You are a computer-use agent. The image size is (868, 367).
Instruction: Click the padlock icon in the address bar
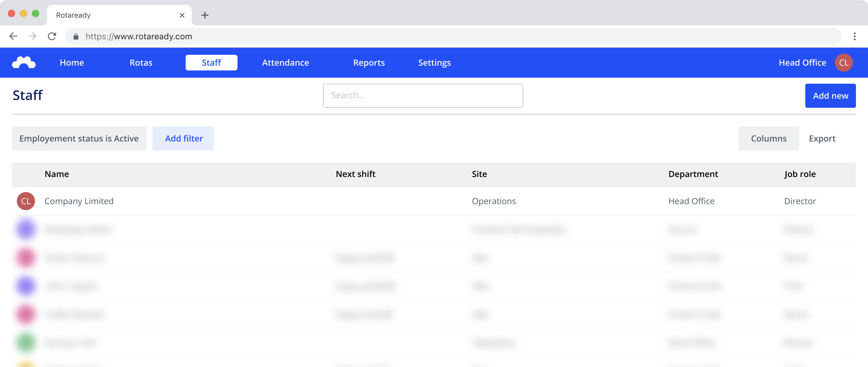point(76,36)
